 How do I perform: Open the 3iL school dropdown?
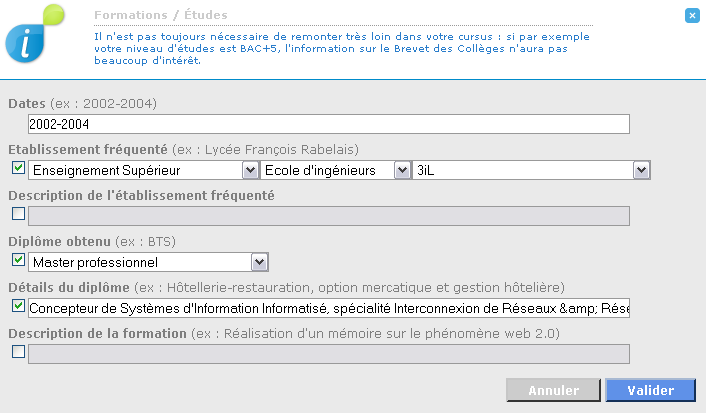click(531, 170)
